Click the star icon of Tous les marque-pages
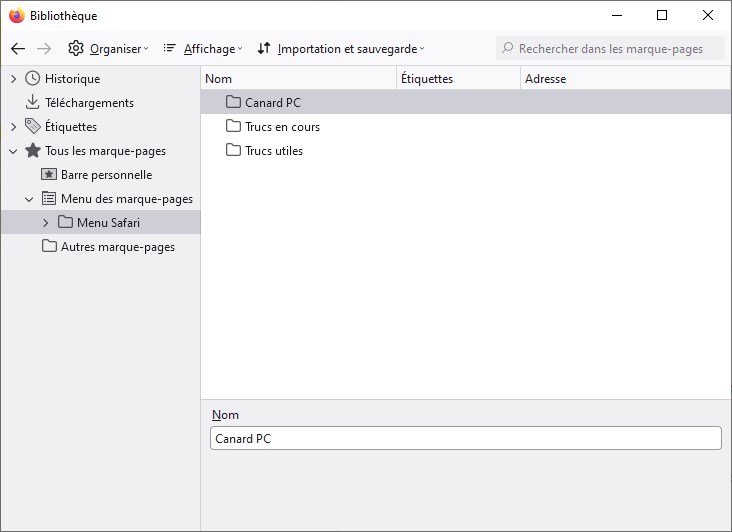The width and height of the screenshot is (732, 532). (x=33, y=150)
